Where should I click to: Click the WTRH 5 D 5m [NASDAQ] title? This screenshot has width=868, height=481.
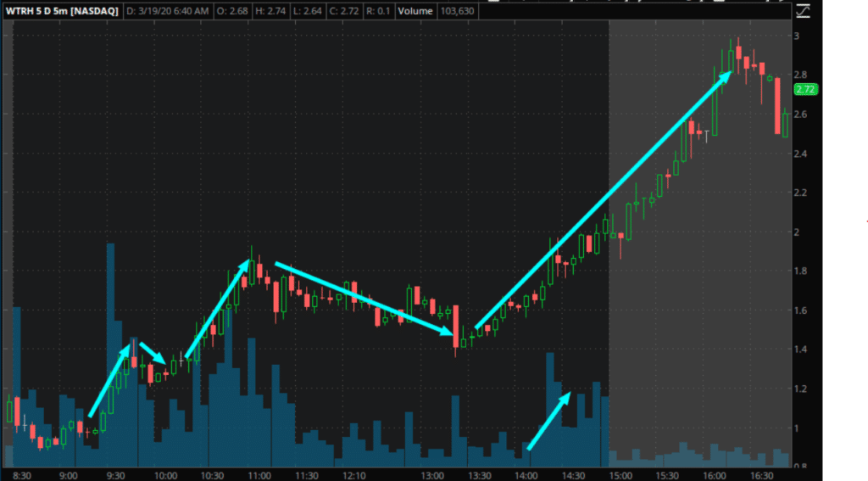click(x=62, y=11)
